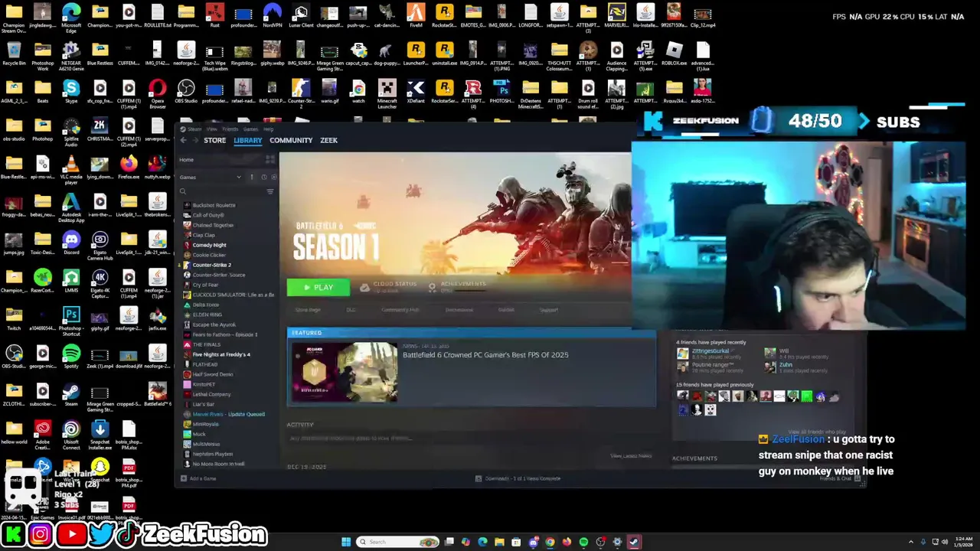This screenshot has height=551, width=980.
Task: Select ELDEN RING in library
Action: click(x=207, y=315)
